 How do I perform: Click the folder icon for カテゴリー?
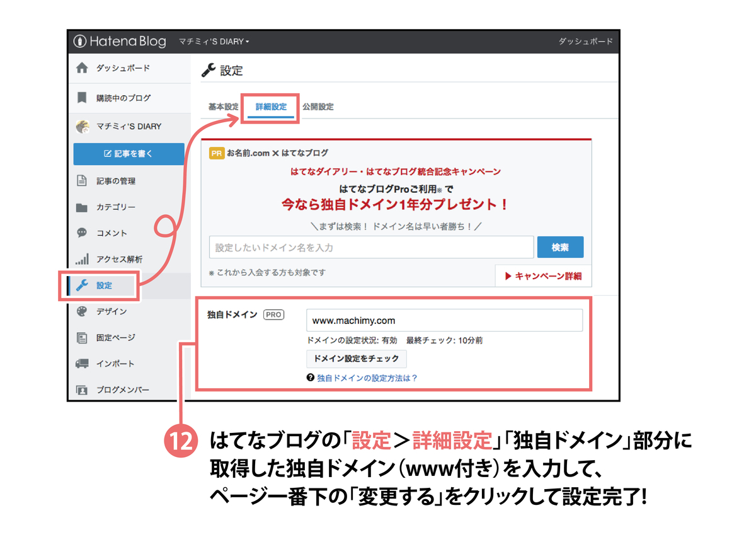82,207
